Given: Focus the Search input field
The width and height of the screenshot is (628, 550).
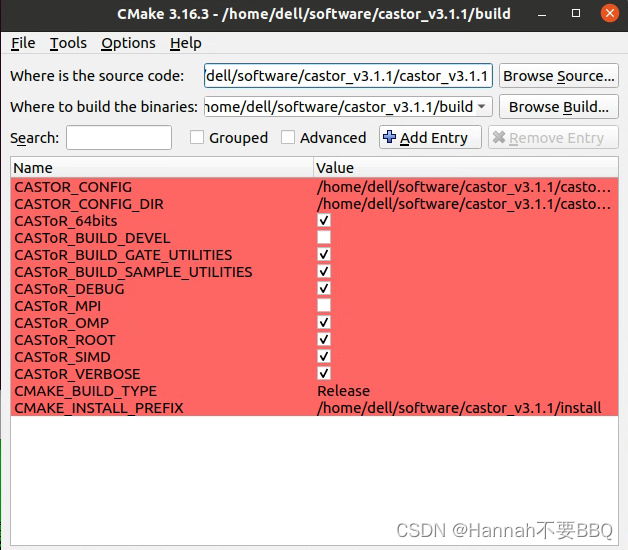Looking at the screenshot, I should pyautogui.click(x=119, y=137).
